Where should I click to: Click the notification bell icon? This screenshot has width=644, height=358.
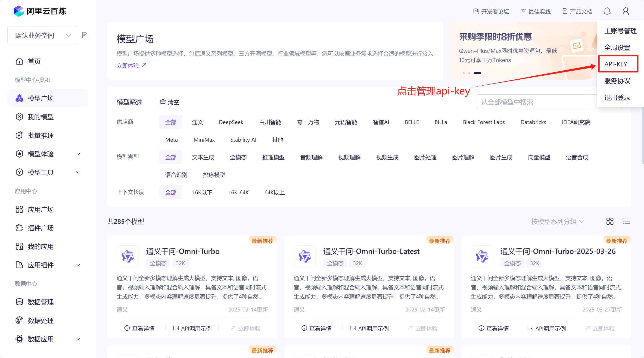607,11
